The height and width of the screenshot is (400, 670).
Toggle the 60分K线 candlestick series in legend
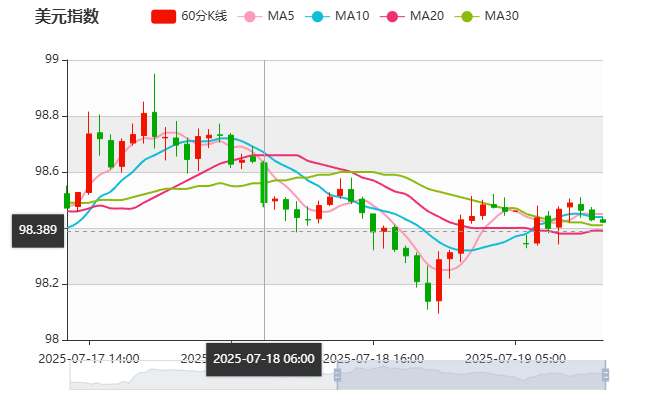pyautogui.click(x=189, y=16)
